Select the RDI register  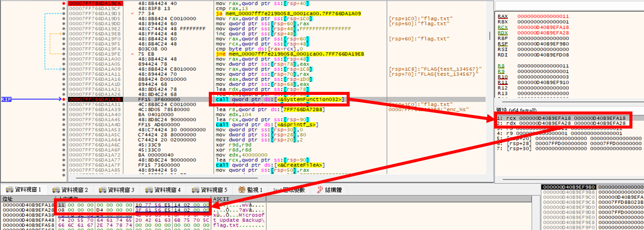[502, 55]
